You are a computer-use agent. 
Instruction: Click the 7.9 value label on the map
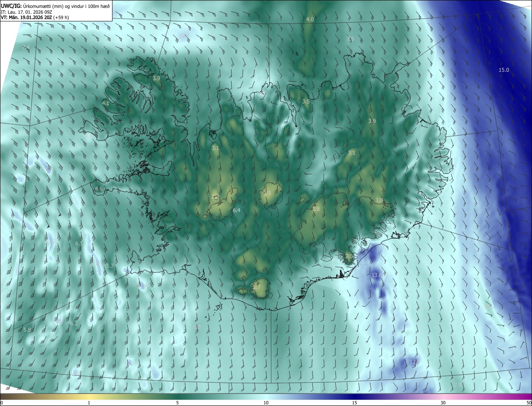coord(458,385)
